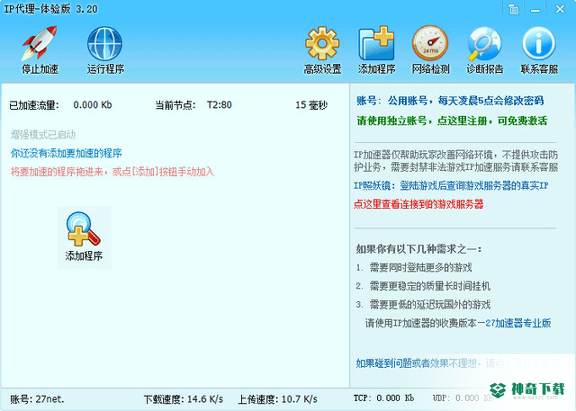576x411 pixels.
Task: Click the 当前节点 T2:80 value
Action: (x=219, y=105)
